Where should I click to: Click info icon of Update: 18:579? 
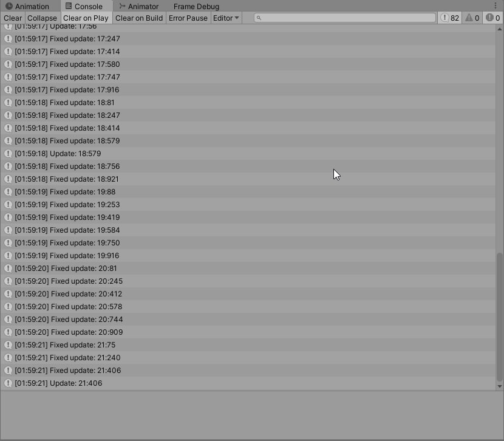pyautogui.click(x=8, y=153)
